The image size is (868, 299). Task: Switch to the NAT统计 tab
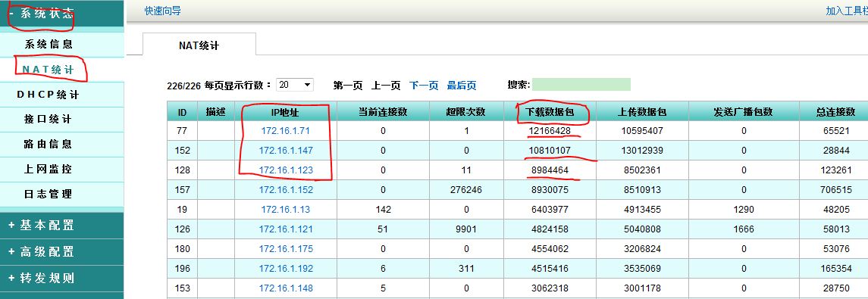[x=199, y=45]
